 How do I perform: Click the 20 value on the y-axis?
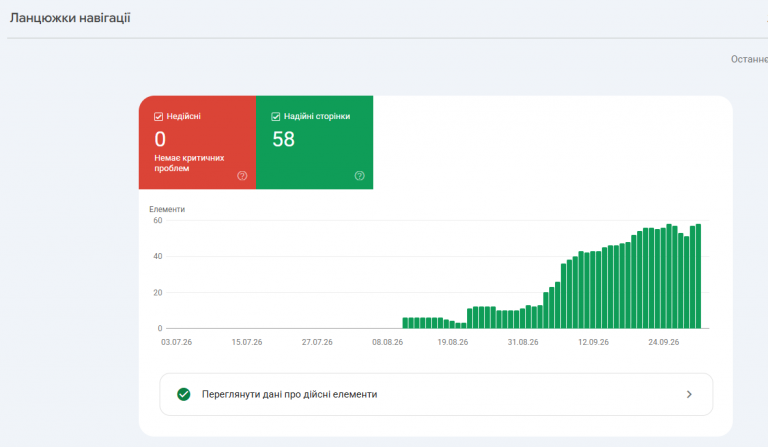(158, 293)
